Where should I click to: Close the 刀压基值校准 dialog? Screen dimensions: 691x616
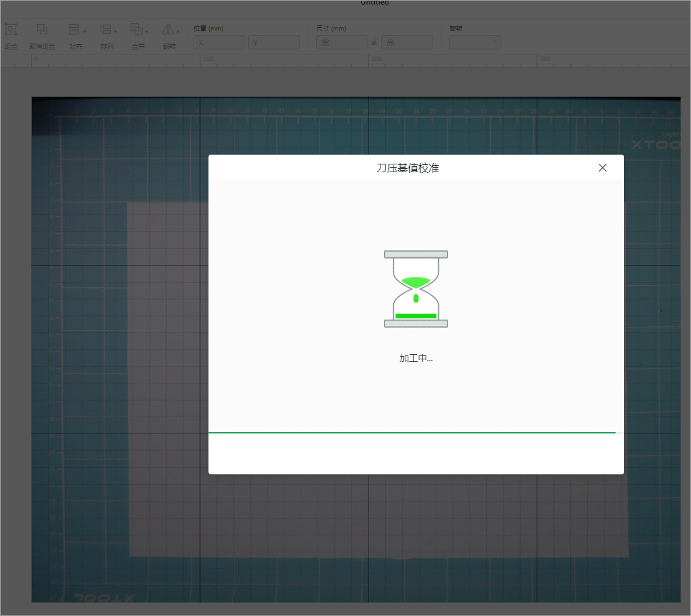click(x=603, y=168)
